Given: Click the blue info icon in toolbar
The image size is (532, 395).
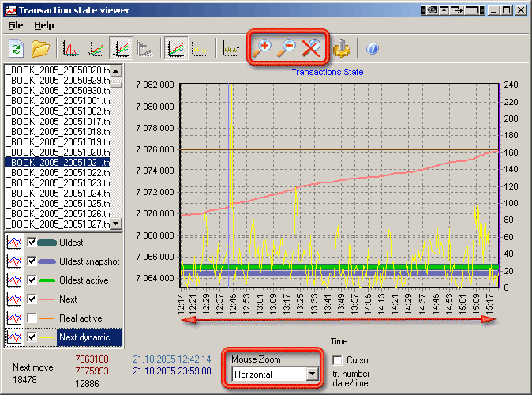Looking at the screenshot, I should click(373, 49).
